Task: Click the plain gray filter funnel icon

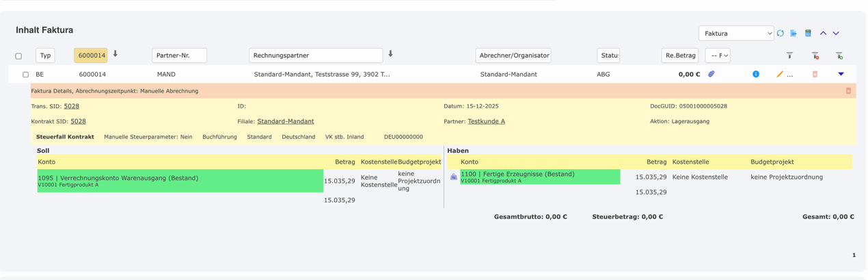Action: (789, 55)
